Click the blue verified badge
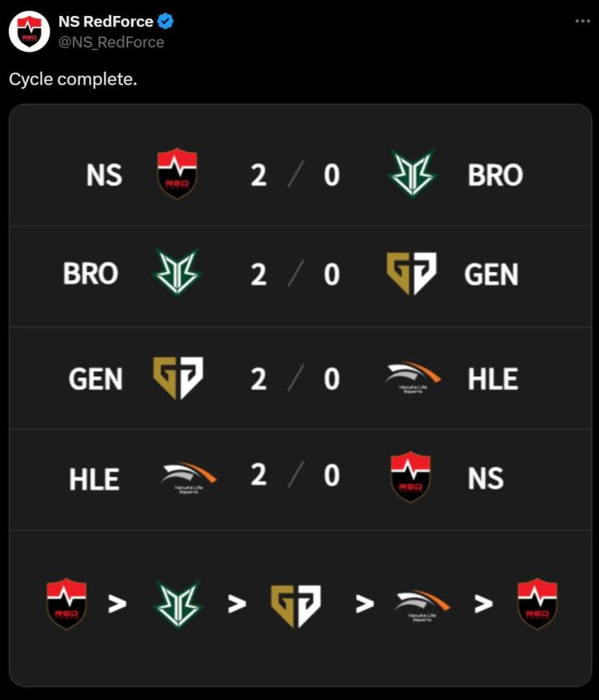The image size is (599, 700). click(x=166, y=21)
